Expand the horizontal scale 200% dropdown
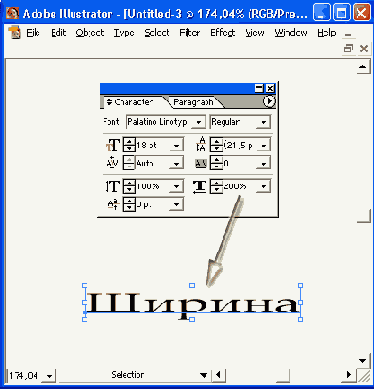The width and height of the screenshot is (374, 389). (263, 186)
